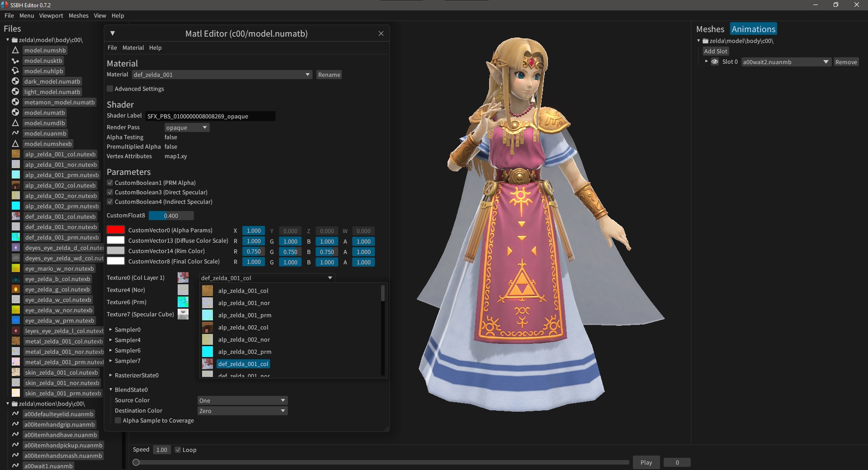Select the dark_model.numatb file

point(52,81)
